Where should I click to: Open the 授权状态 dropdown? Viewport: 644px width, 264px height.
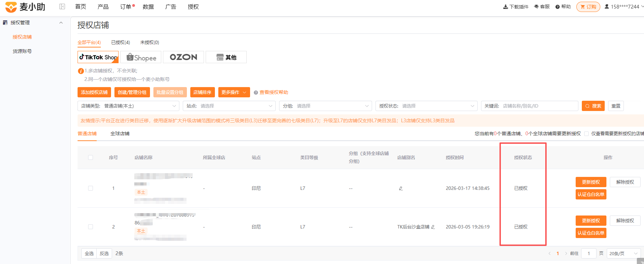pos(426,106)
